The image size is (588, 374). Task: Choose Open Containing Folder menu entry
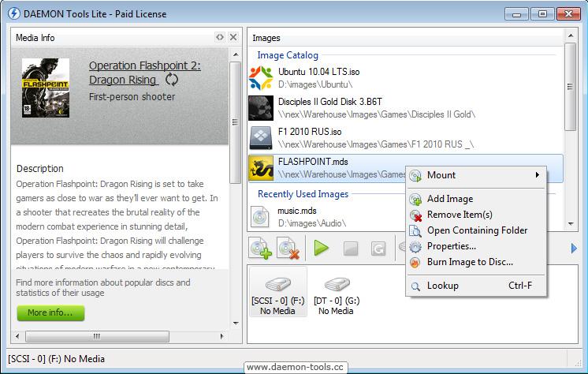point(476,230)
